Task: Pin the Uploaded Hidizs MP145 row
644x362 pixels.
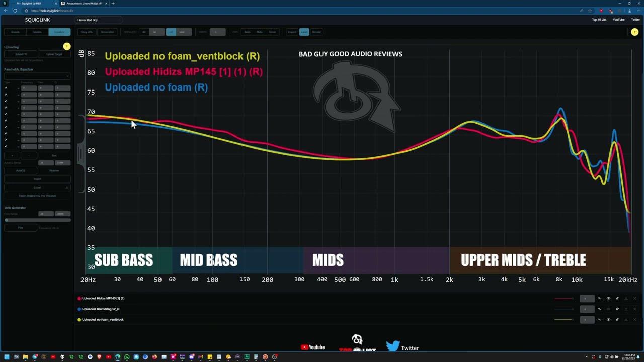Action: point(617,298)
